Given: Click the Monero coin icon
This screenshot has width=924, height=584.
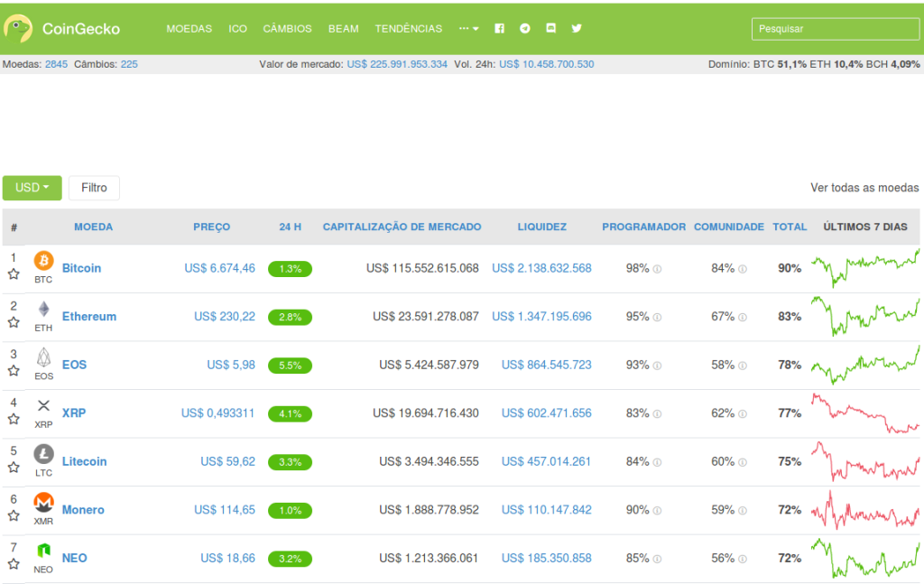Looking at the screenshot, I should (x=43, y=502).
